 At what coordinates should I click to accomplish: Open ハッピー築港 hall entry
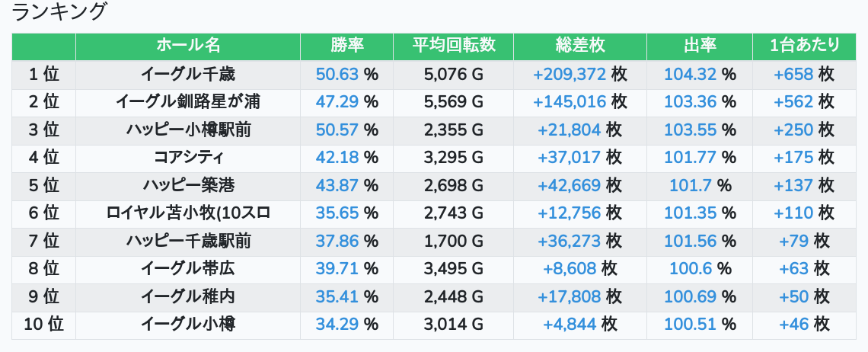[x=188, y=185]
